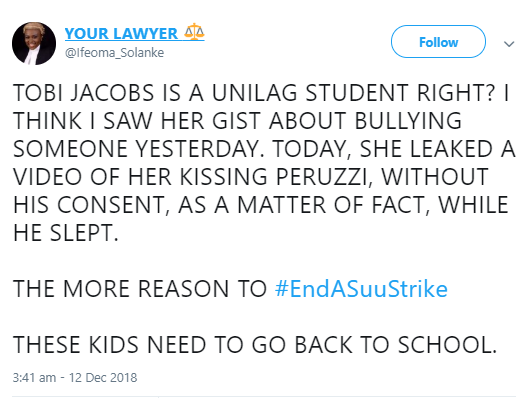The width and height of the screenshot is (524, 398).
Task: Click the tweet text starting TOBI JACOBS
Action: (x=264, y=162)
